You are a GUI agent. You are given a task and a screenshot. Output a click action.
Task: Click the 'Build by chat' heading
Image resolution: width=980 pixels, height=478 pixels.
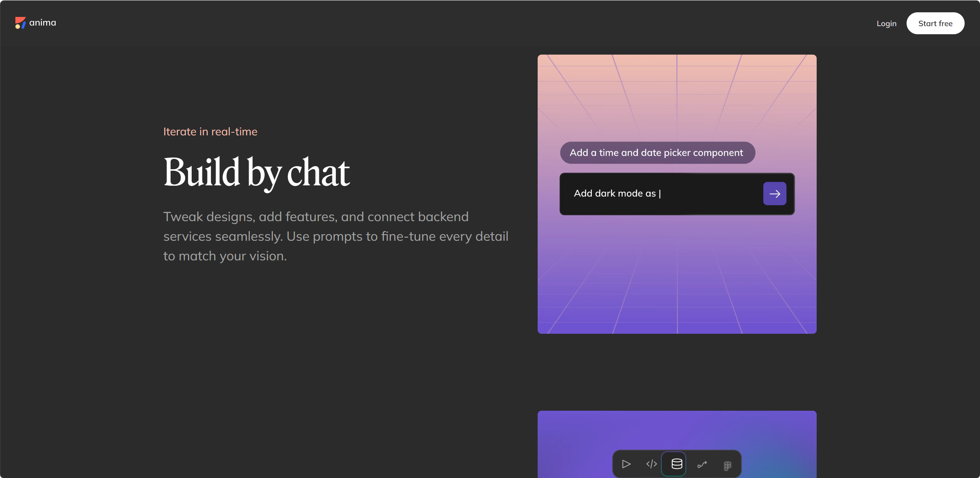pos(256,173)
